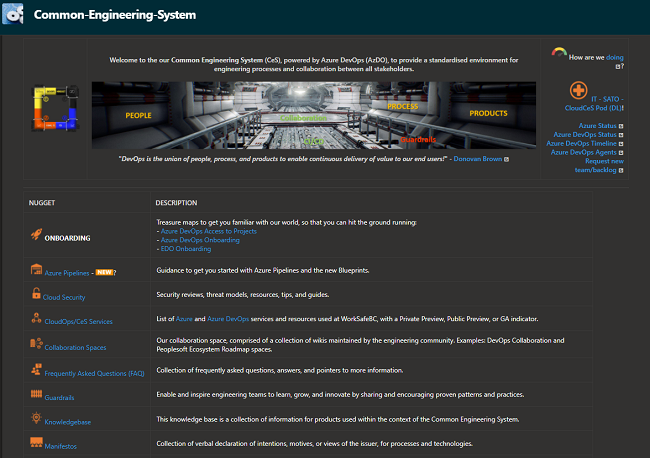Click the orange plus circle support icon
The width and height of the screenshot is (650, 458).
point(578,90)
